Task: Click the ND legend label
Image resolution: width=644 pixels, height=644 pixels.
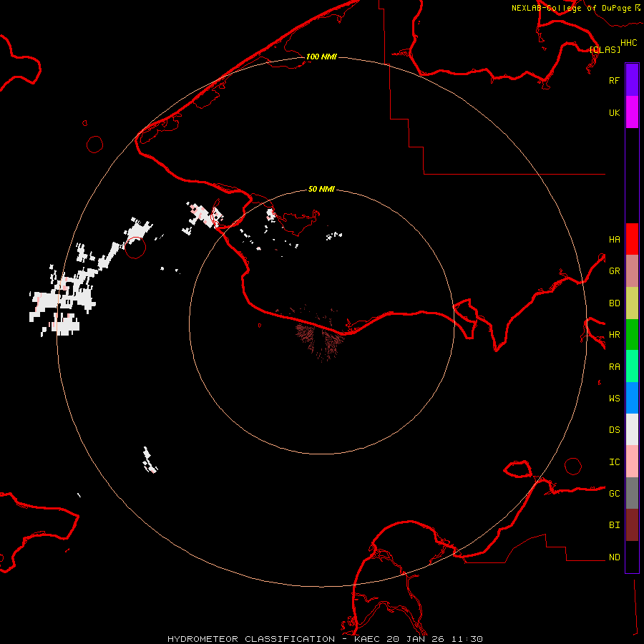Action: coord(614,557)
